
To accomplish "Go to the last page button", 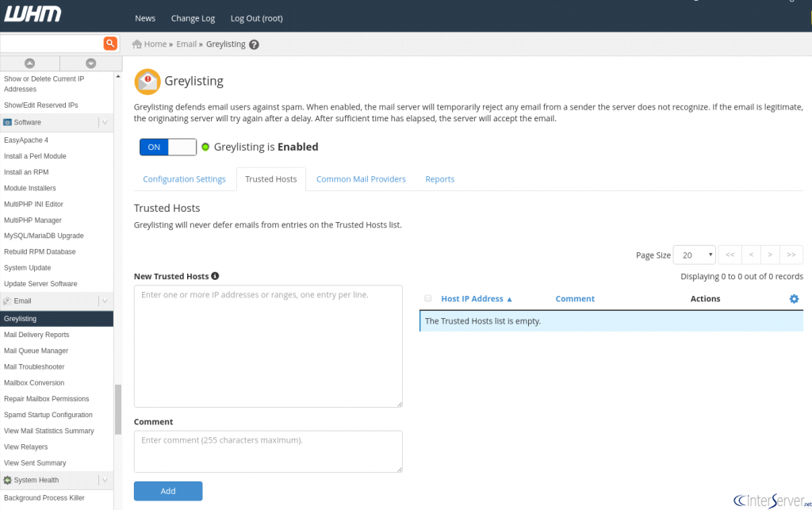I will (x=791, y=255).
